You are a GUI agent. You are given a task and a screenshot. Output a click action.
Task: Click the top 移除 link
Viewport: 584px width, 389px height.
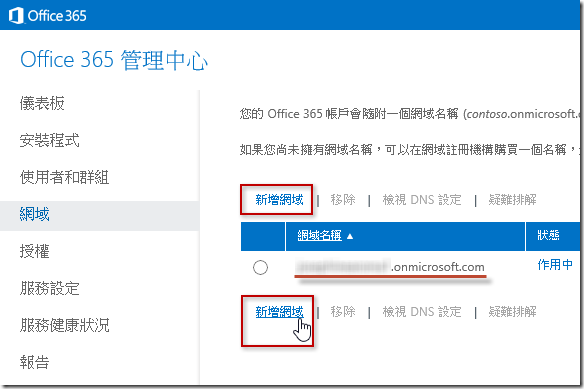[343, 200]
